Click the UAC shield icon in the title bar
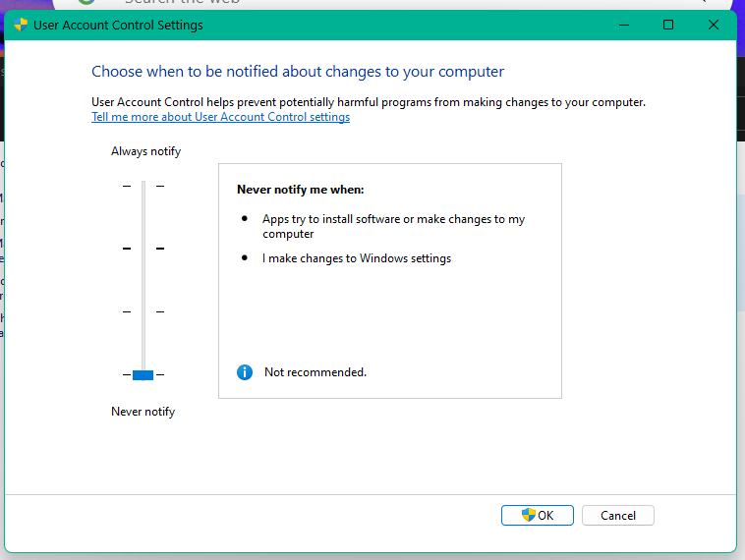This screenshot has width=745, height=560. tap(21, 25)
